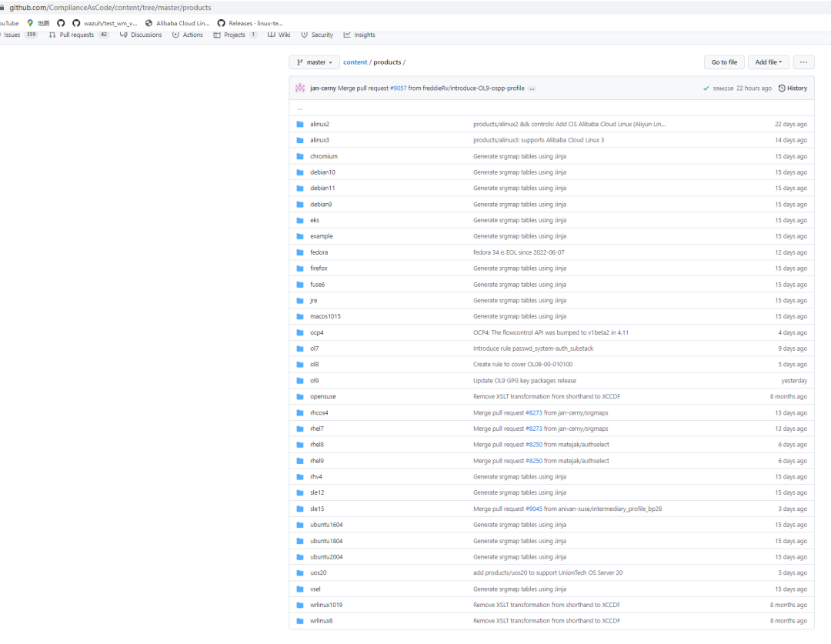831x644 pixels.
Task: Open Update OL9 GPG key commit message
Action: 525,381
